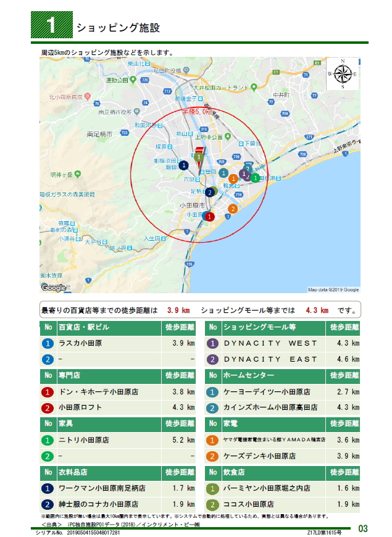Click the 家電 table header

tap(230, 423)
